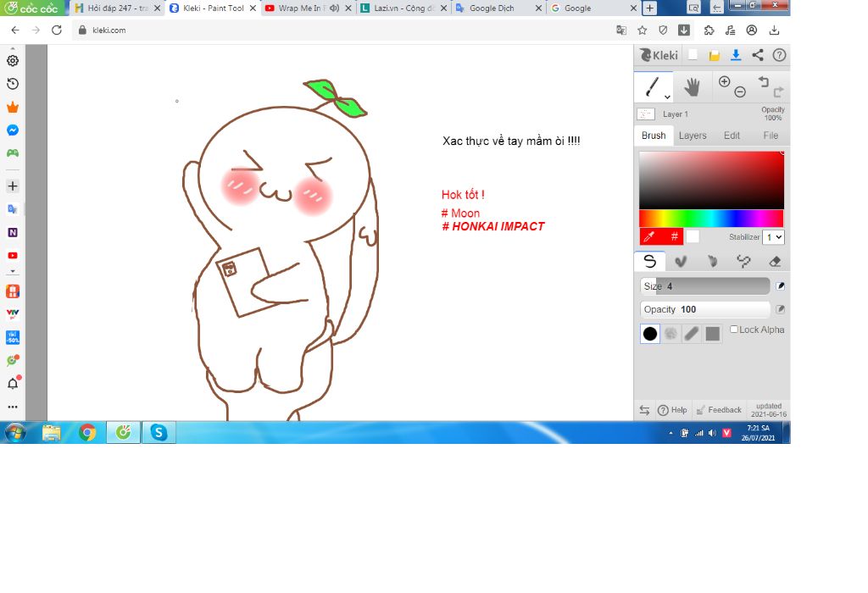The image size is (868, 593).
Task: Create a new image in Kleki
Action: [x=693, y=55]
